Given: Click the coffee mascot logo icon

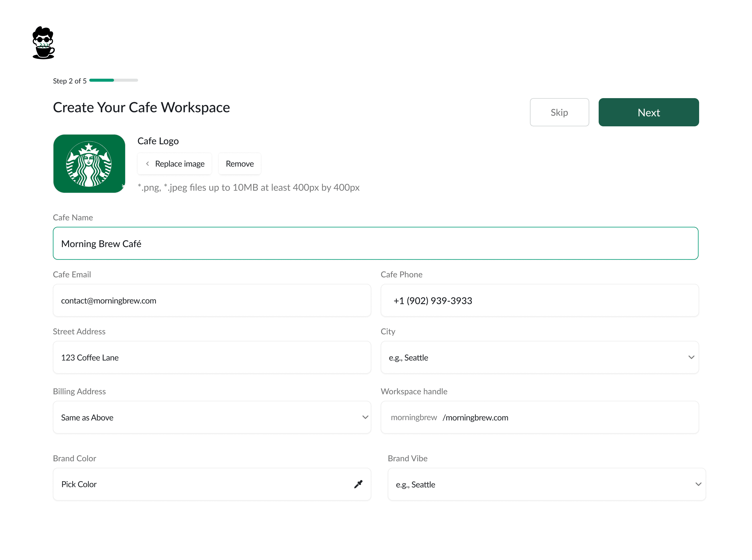Looking at the screenshot, I should [43, 43].
